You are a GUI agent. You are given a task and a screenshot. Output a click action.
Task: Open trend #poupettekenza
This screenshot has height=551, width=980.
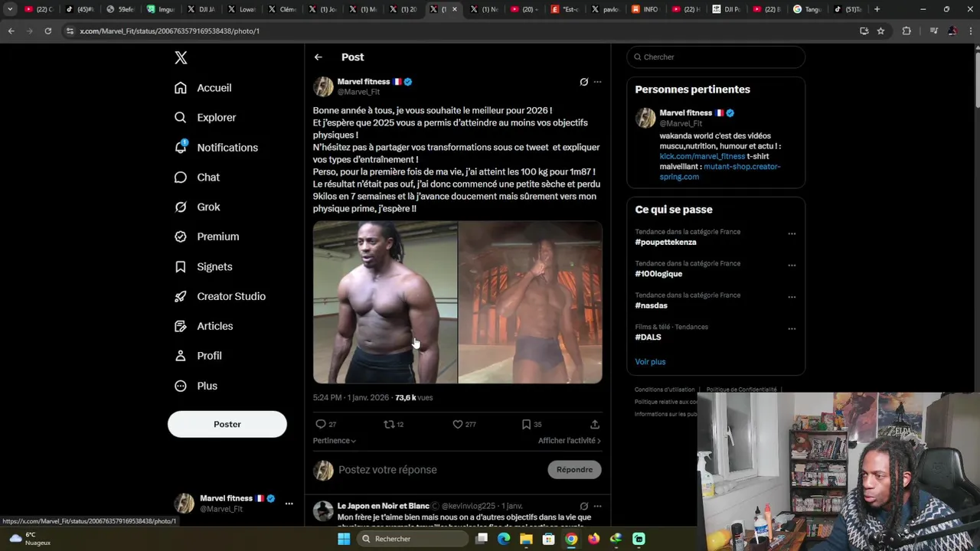[665, 243]
